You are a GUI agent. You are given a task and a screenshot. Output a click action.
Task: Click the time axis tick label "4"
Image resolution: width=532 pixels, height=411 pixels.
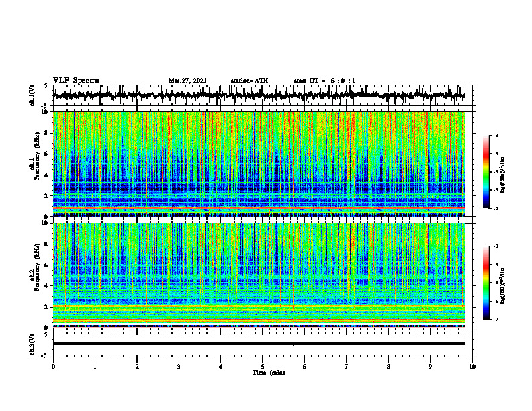221,367
